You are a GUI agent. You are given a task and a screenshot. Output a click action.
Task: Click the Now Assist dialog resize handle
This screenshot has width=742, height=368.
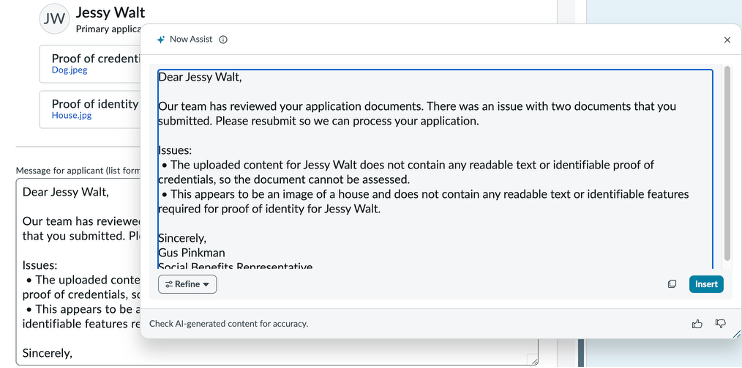point(736,334)
